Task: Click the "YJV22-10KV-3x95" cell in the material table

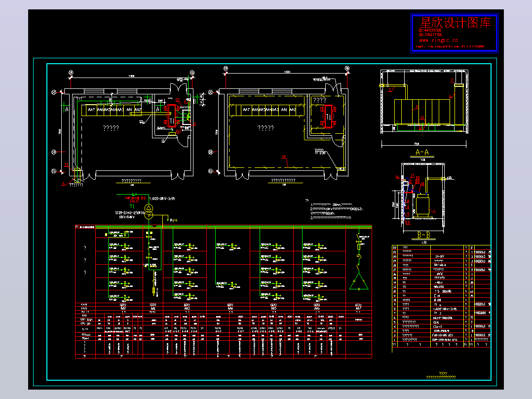Action: tap(445, 309)
